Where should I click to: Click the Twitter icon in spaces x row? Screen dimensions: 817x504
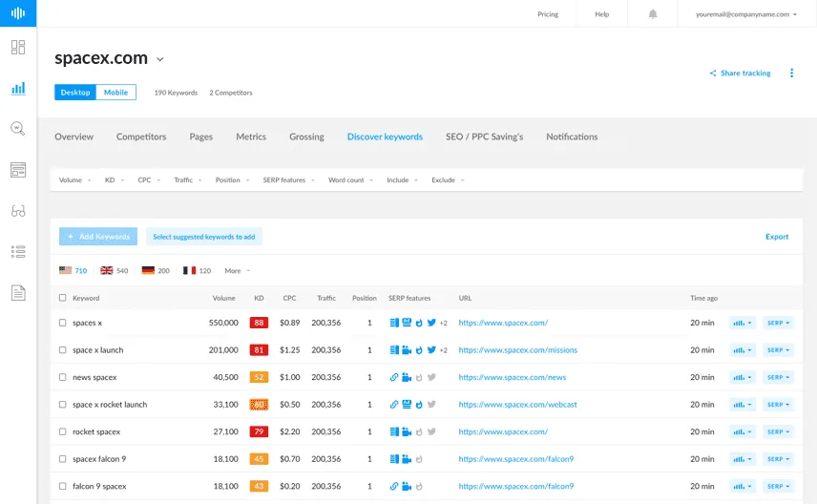point(431,323)
